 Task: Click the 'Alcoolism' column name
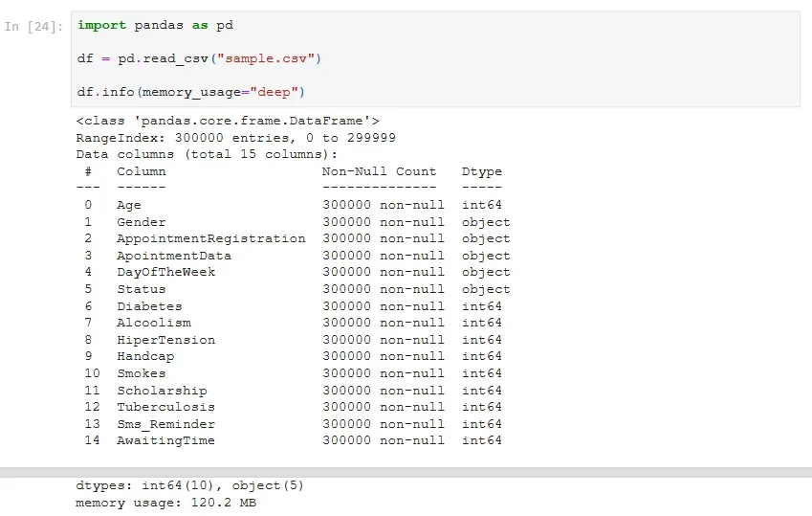coord(154,323)
